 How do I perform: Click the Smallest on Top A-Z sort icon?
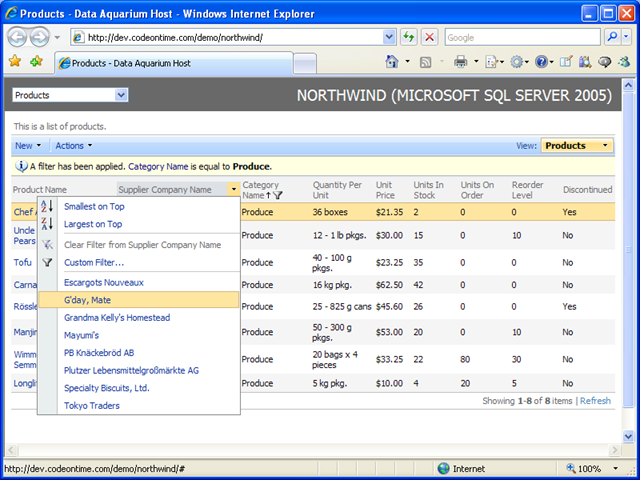click(47, 206)
